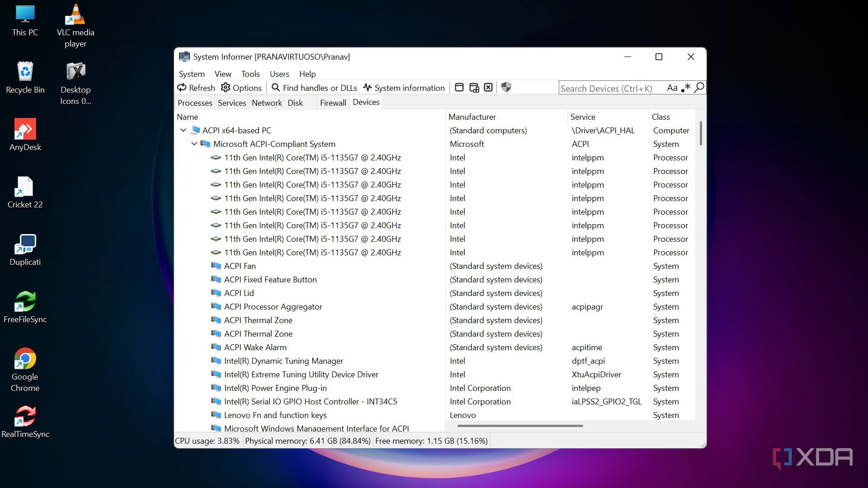Image resolution: width=868 pixels, height=488 pixels.
Task: Click the magnifier icon in search box
Action: pos(699,88)
